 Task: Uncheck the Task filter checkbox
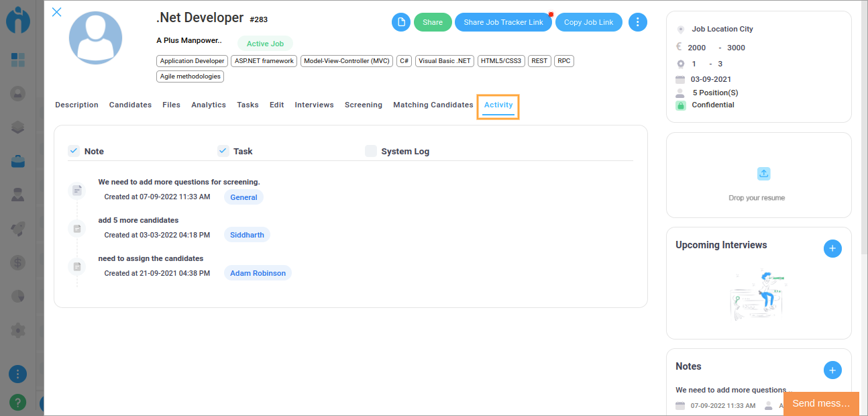coord(223,151)
